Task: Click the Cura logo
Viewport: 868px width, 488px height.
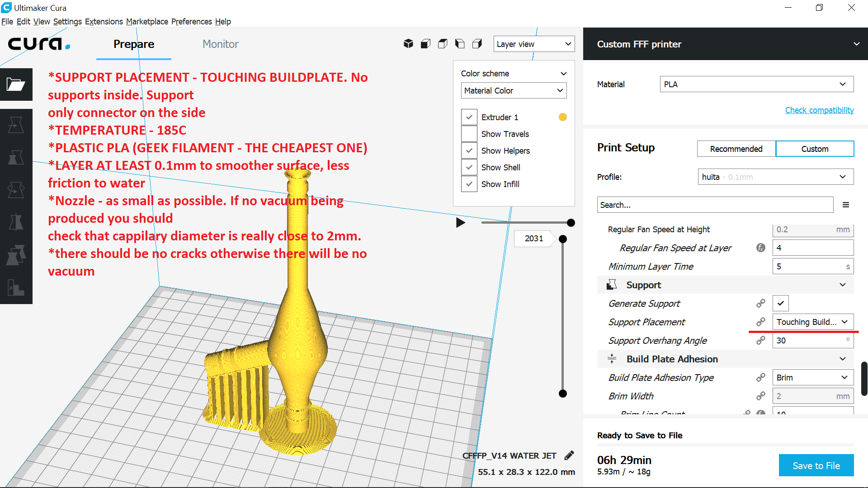Action: [39, 44]
